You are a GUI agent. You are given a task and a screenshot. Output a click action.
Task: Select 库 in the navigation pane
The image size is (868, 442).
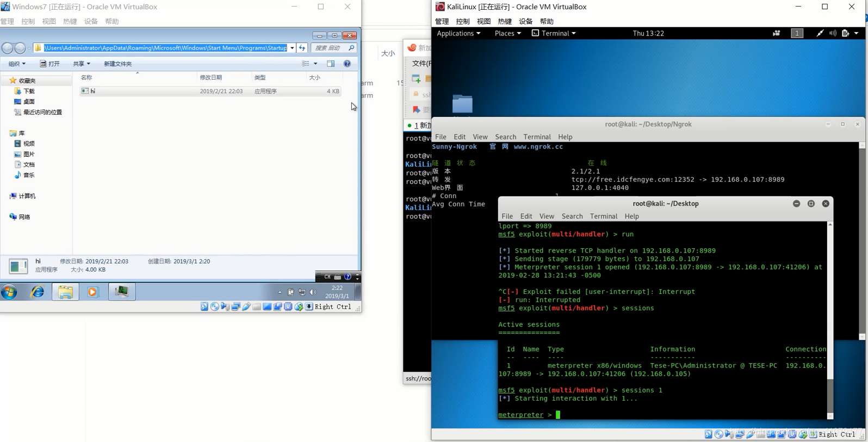17,133
